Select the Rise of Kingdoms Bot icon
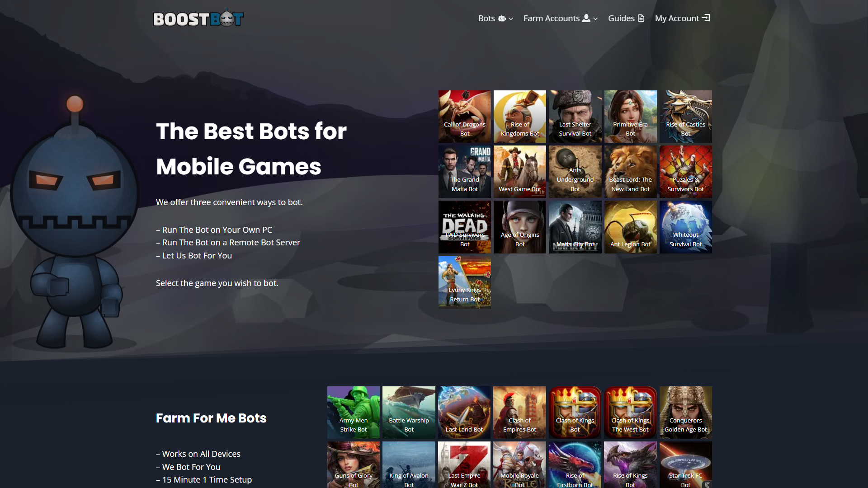 520,117
